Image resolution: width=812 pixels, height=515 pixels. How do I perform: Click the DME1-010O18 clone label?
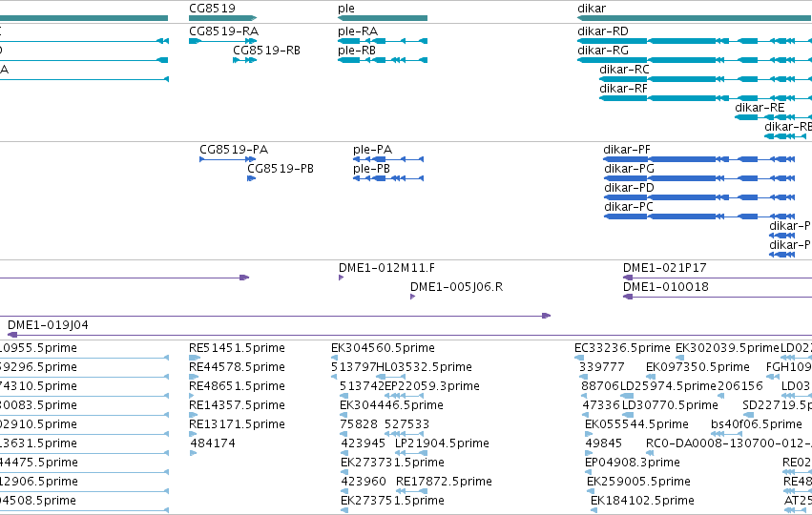coord(665,287)
